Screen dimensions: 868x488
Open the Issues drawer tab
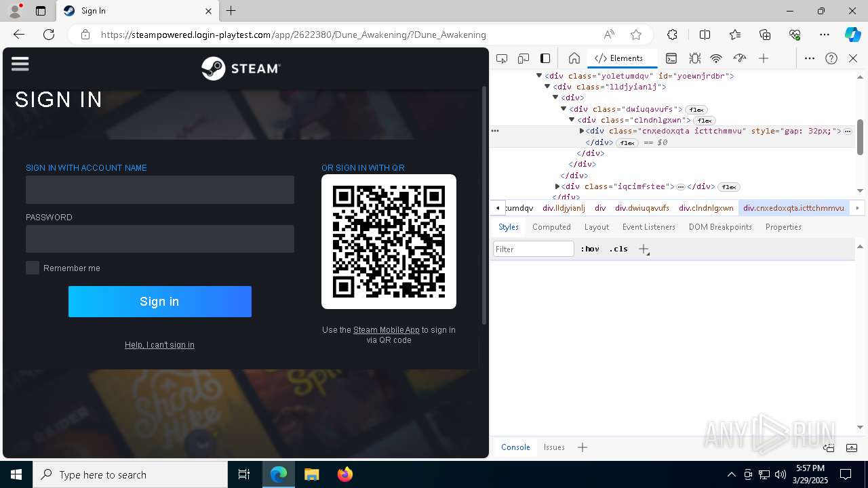tap(554, 447)
